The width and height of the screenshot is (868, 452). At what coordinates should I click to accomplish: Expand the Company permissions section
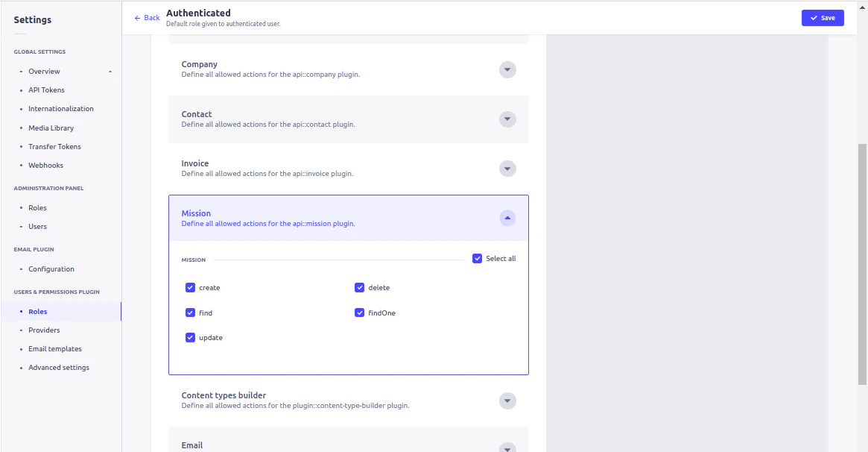click(507, 69)
